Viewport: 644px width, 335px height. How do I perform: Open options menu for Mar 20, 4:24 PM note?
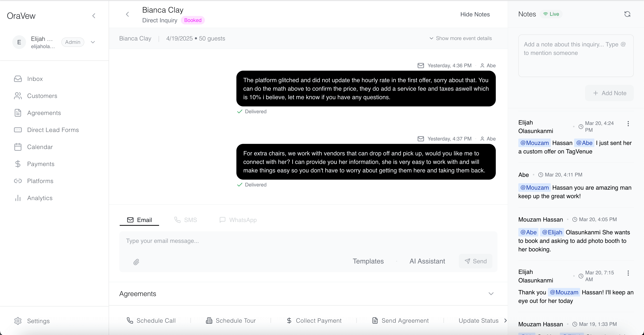(628, 124)
